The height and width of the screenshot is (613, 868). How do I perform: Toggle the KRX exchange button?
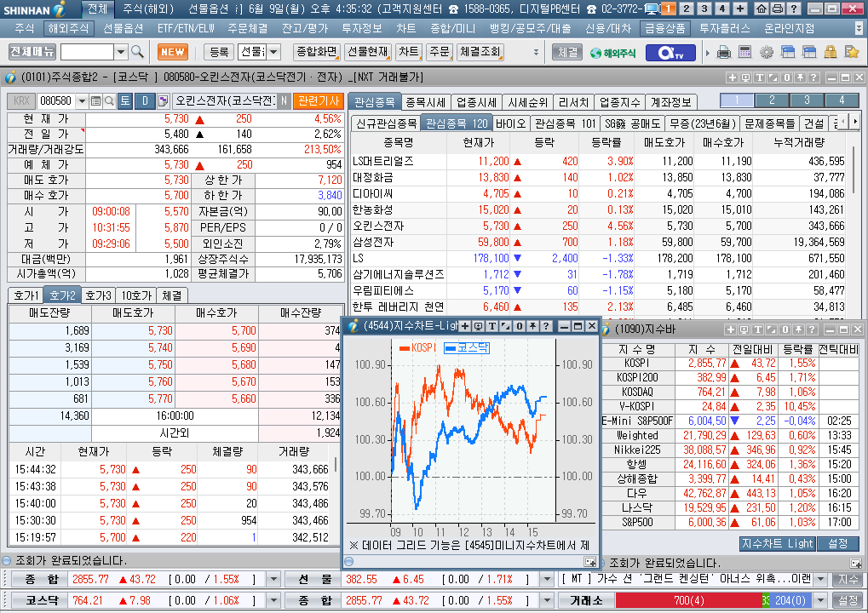pyautogui.click(x=21, y=100)
